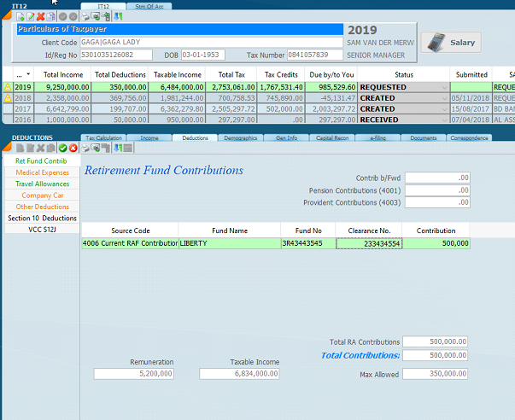Click the Salary button

pos(451,42)
